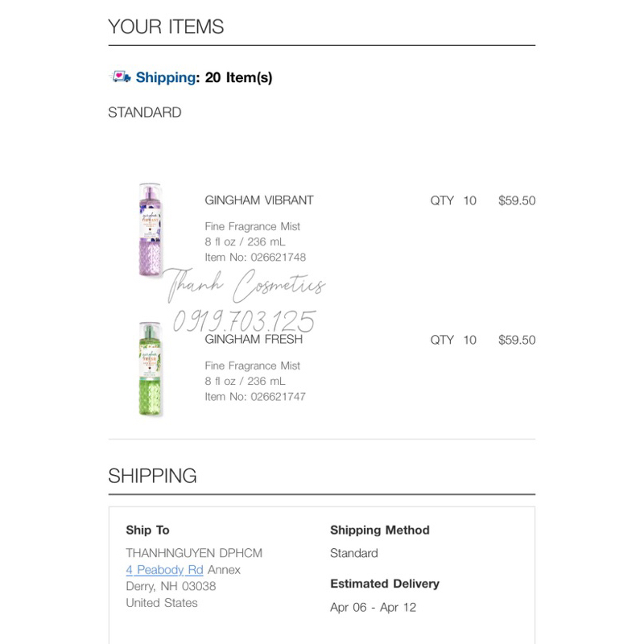Click the Gingham Fresh quantity value

click(469, 340)
